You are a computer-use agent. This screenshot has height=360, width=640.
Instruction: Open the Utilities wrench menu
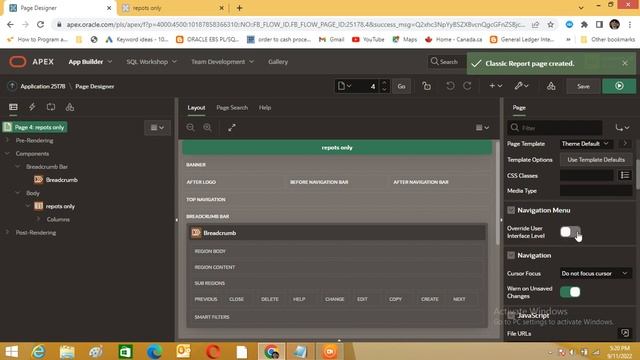point(521,86)
